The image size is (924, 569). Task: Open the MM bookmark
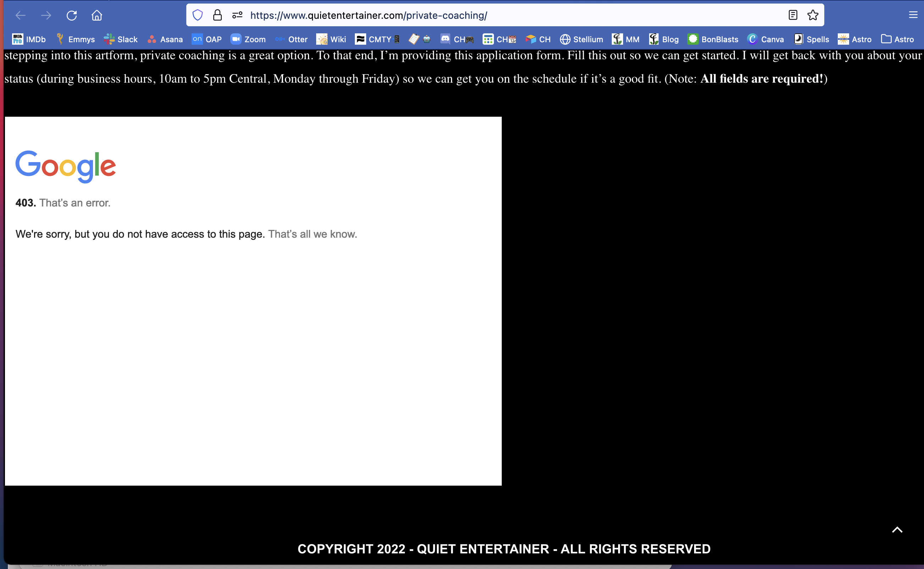click(626, 39)
